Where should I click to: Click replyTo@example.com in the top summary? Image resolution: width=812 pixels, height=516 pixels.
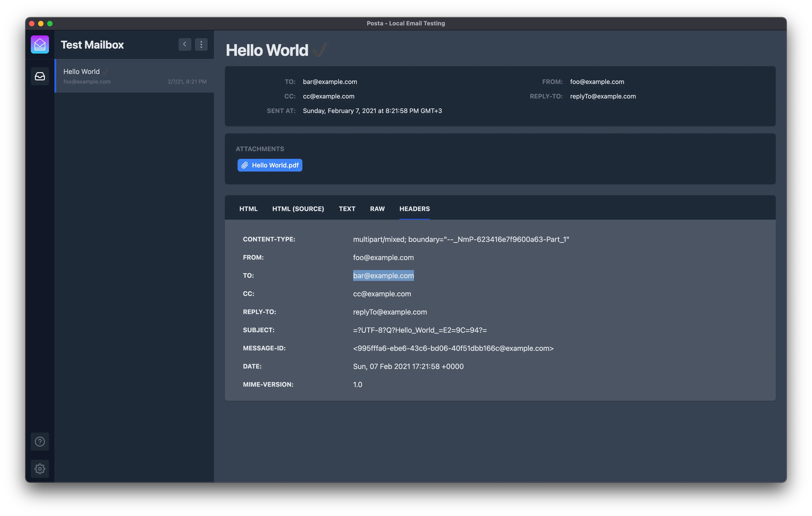603,96
